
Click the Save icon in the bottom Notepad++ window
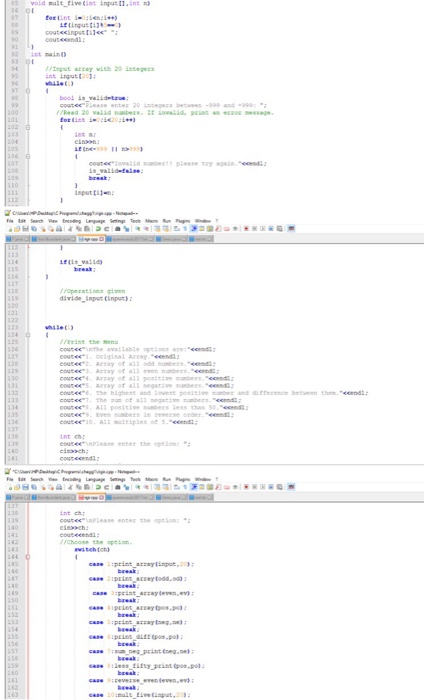[25, 487]
